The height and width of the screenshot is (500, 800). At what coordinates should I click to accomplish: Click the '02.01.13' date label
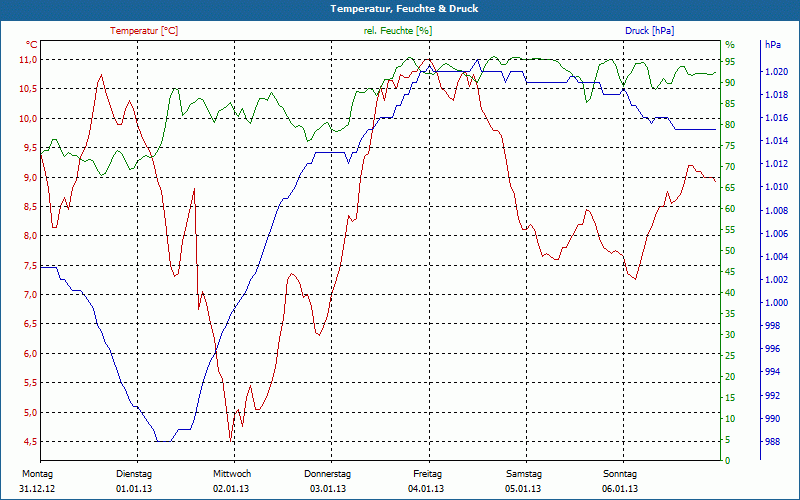231,489
